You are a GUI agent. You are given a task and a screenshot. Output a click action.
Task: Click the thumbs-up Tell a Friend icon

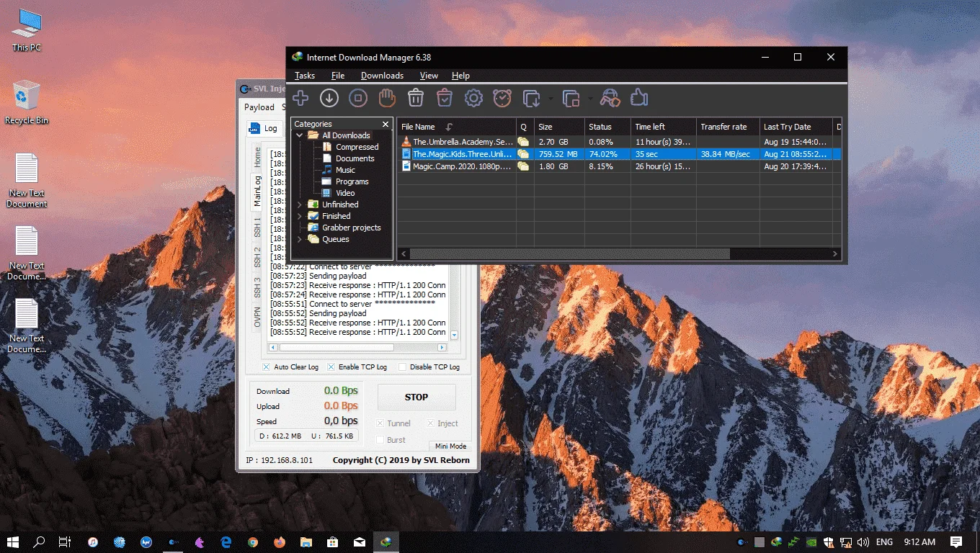639,98
